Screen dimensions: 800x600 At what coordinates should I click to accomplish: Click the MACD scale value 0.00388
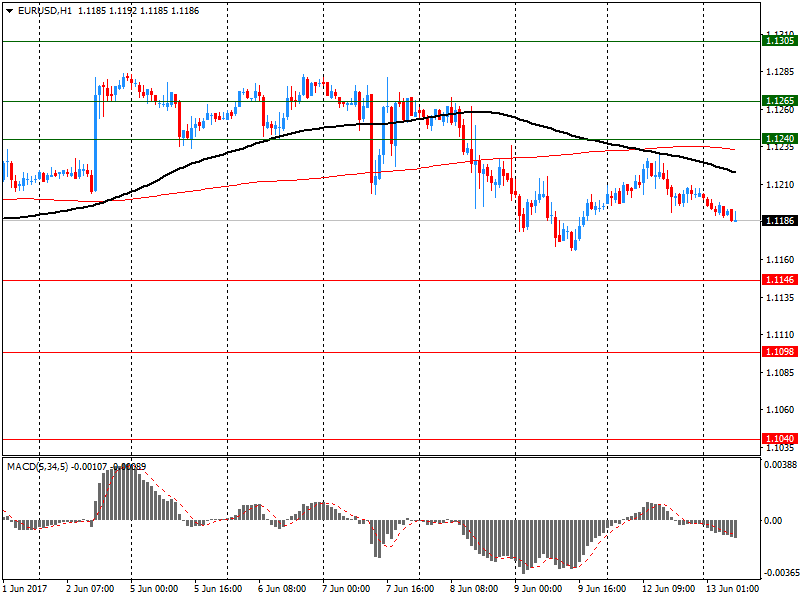point(780,465)
